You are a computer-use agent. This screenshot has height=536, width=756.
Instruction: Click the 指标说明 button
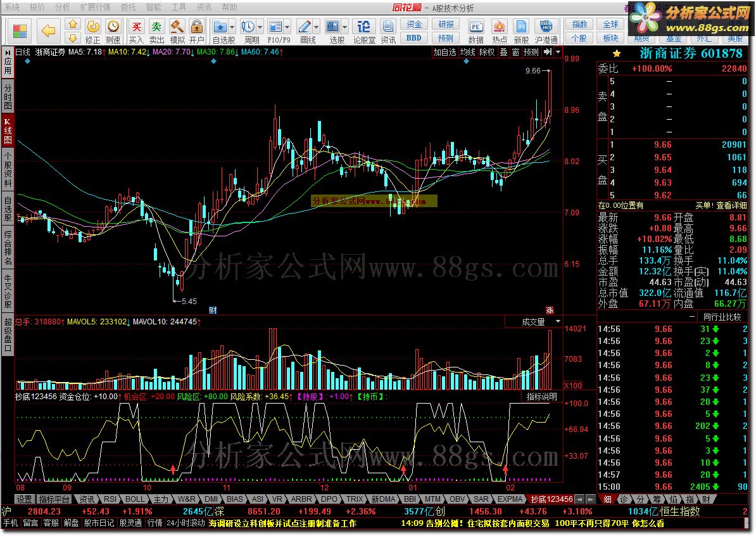[x=541, y=397]
